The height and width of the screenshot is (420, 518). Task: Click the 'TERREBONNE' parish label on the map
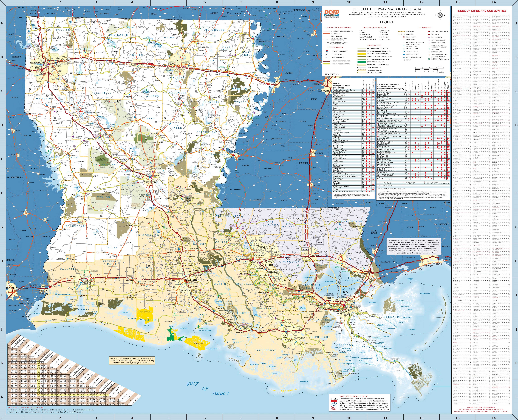(266, 350)
